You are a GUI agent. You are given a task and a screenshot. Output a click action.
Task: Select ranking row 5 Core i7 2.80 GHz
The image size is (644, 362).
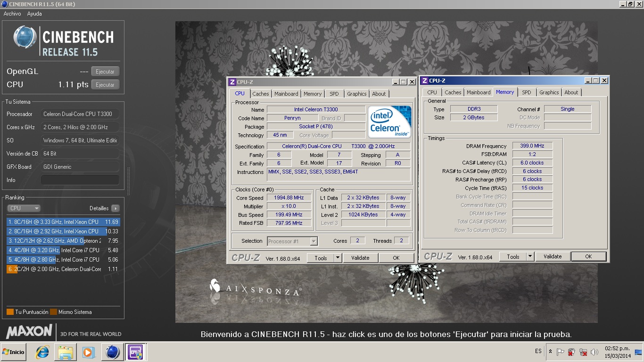point(63,259)
